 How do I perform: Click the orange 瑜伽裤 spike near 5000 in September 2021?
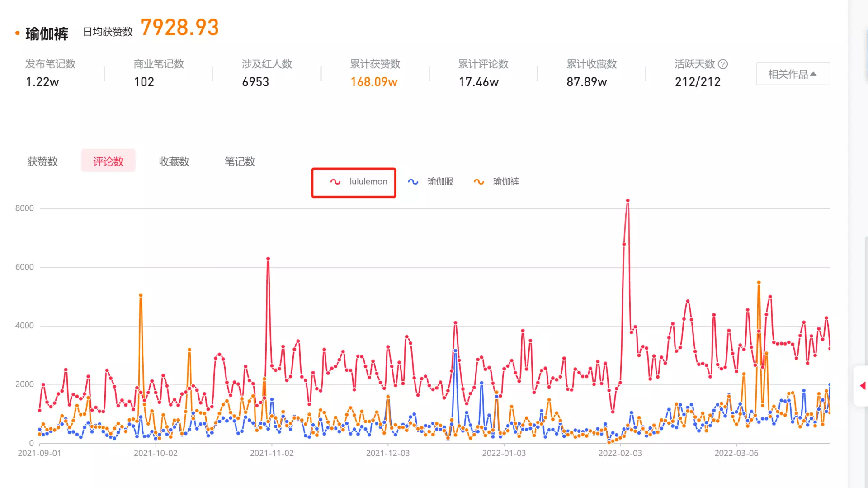(x=141, y=295)
